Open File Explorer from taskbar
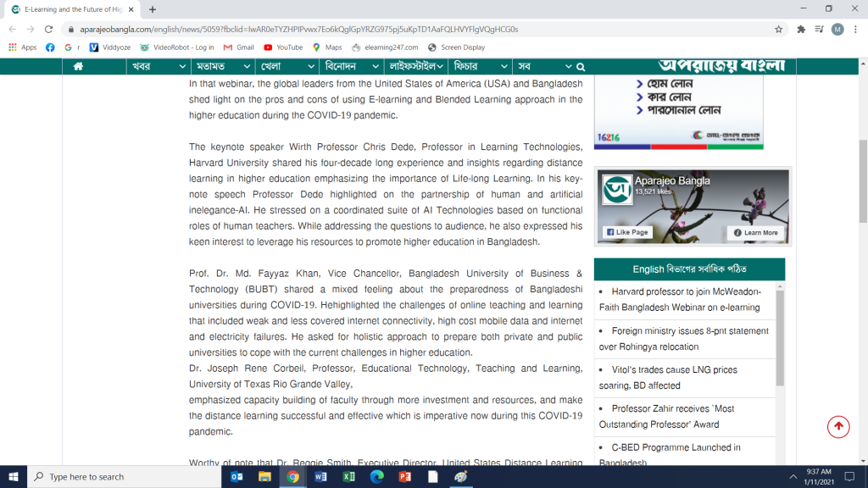The width and height of the screenshot is (868, 488). [264, 476]
